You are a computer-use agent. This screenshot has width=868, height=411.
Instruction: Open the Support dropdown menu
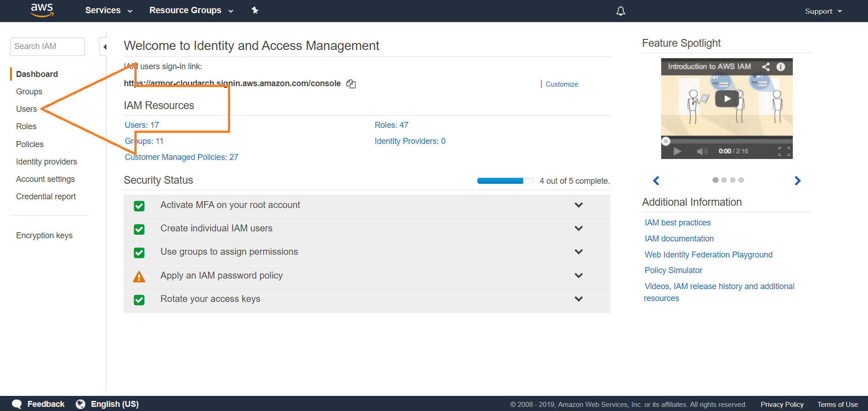coord(823,11)
